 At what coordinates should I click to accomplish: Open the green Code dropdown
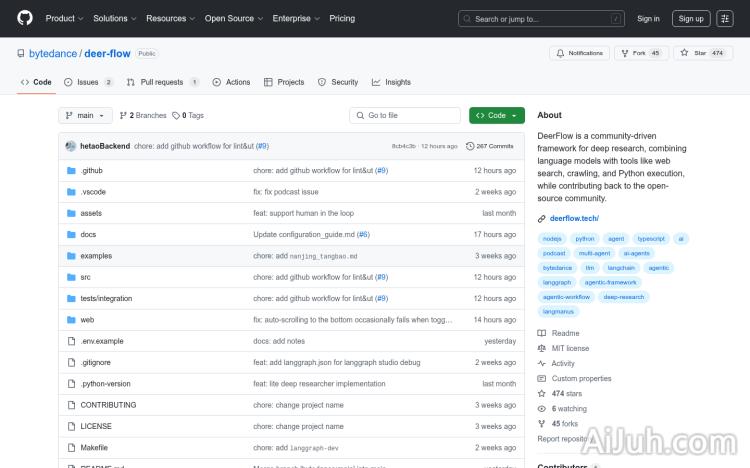pyautogui.click(x=496, y=115)
